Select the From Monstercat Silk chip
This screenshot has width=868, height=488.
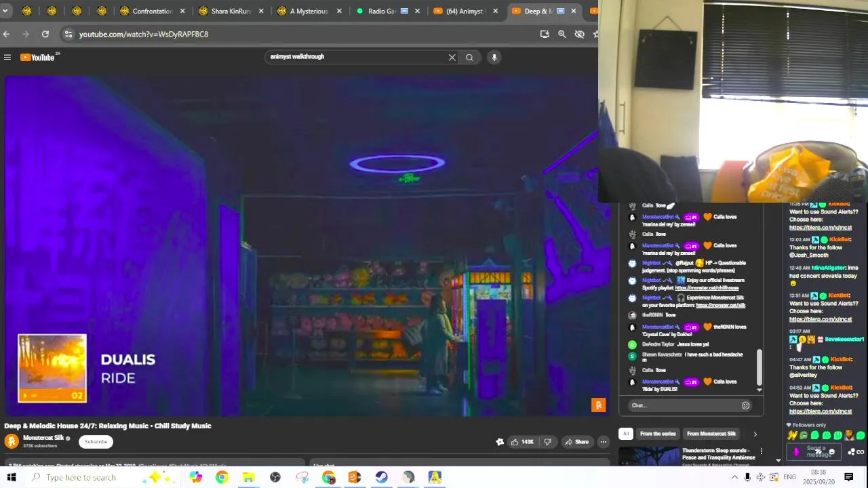click(711, 434)
